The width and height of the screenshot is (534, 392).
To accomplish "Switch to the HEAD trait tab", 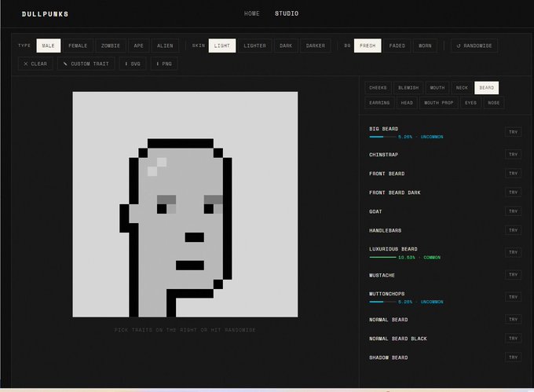I will point(407,103).
